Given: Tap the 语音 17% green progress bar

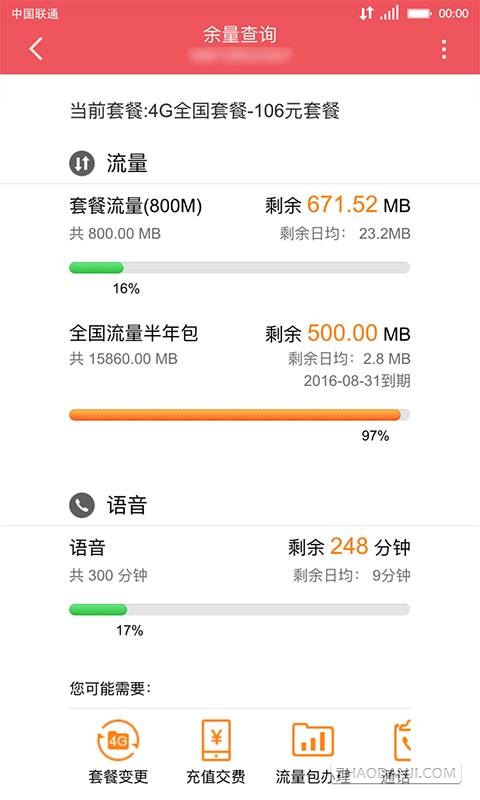Looking at the screenshot, I should click(x=240, y=609).
